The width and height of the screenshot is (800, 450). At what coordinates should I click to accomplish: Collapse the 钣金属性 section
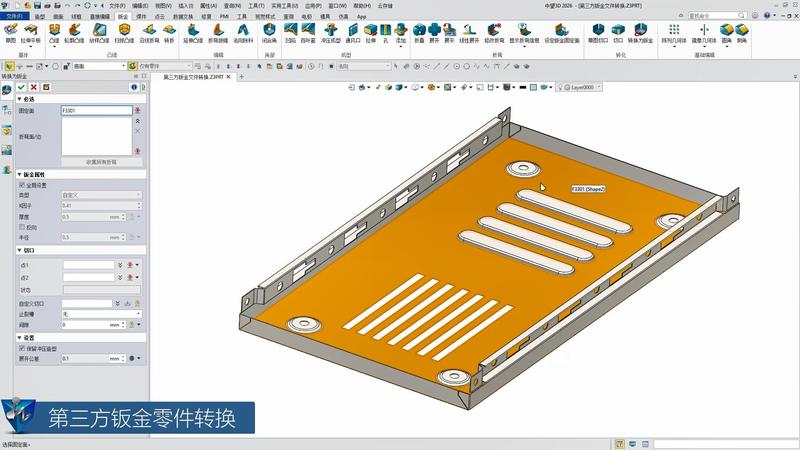pyautogui.click(x=18, y=174)
